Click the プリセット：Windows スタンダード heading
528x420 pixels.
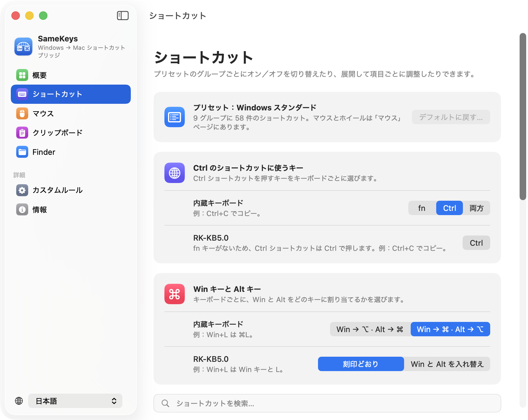click(255, 107)
